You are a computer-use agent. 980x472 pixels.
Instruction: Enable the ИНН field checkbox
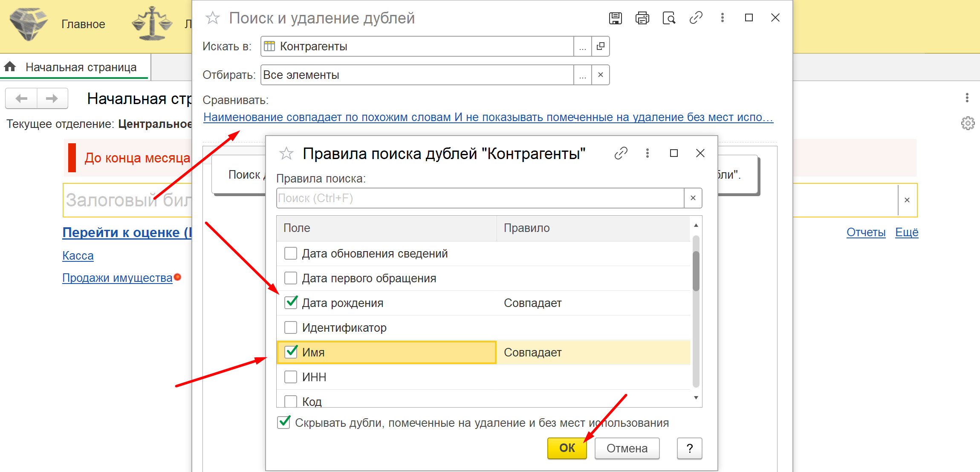[x=291, y=377]
